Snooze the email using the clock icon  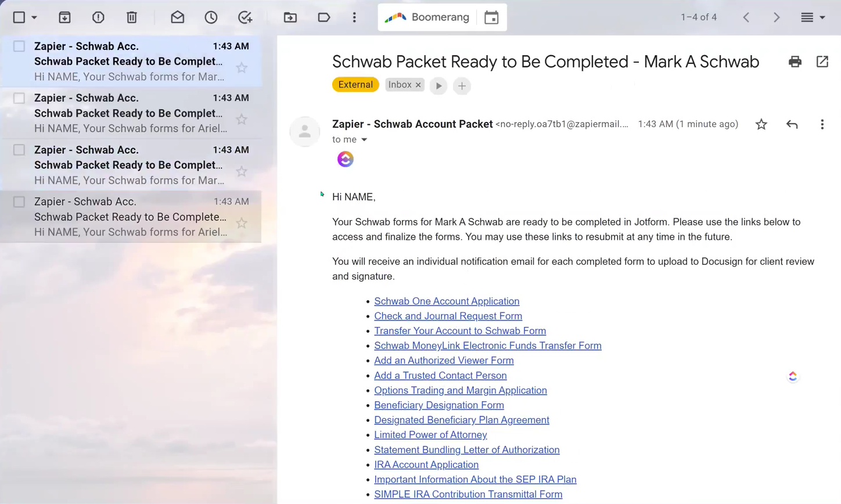pos(211,17)
